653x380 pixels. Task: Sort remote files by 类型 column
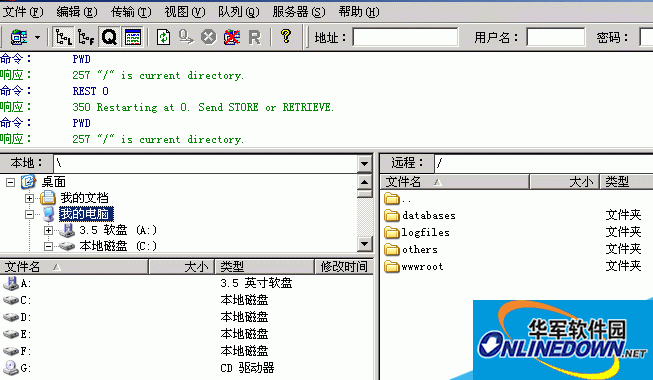pos(627,182)
